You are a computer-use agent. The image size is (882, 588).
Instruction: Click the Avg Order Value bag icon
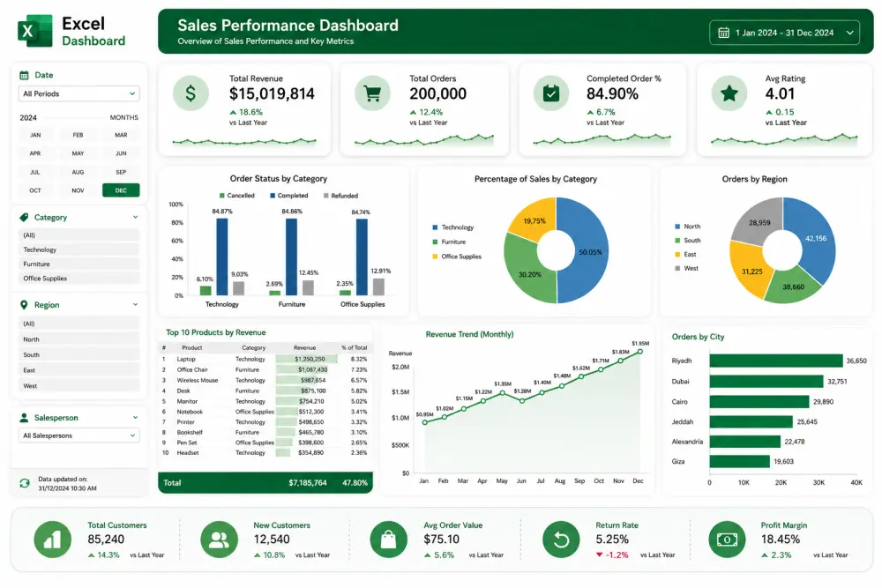(x=389, y=540)
